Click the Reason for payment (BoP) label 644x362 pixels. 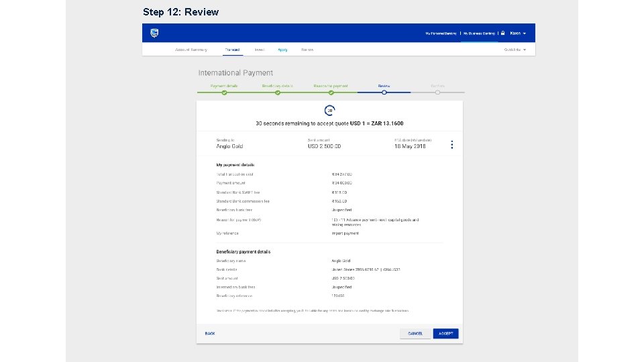[x=239, y=220]
